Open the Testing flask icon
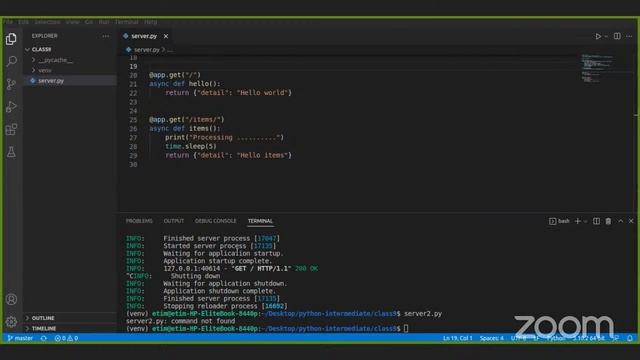Viewport: 640px width, 360px height. (x=11, y=152)
